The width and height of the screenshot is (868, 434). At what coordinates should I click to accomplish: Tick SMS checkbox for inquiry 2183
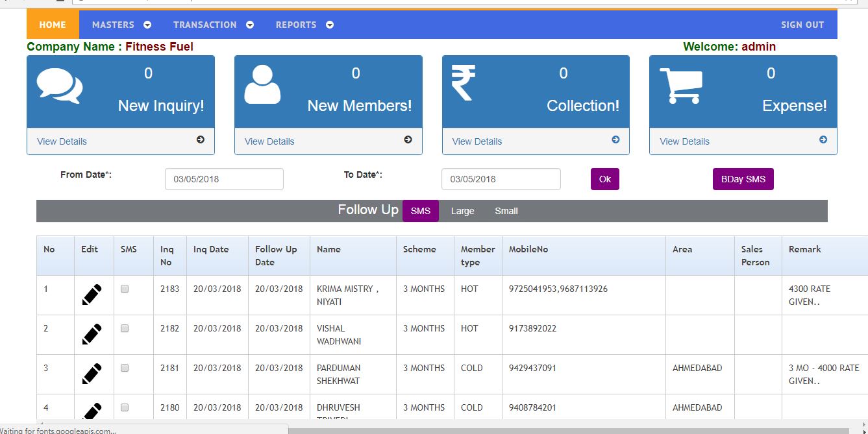pyautogui.click(x=125, y=289)
